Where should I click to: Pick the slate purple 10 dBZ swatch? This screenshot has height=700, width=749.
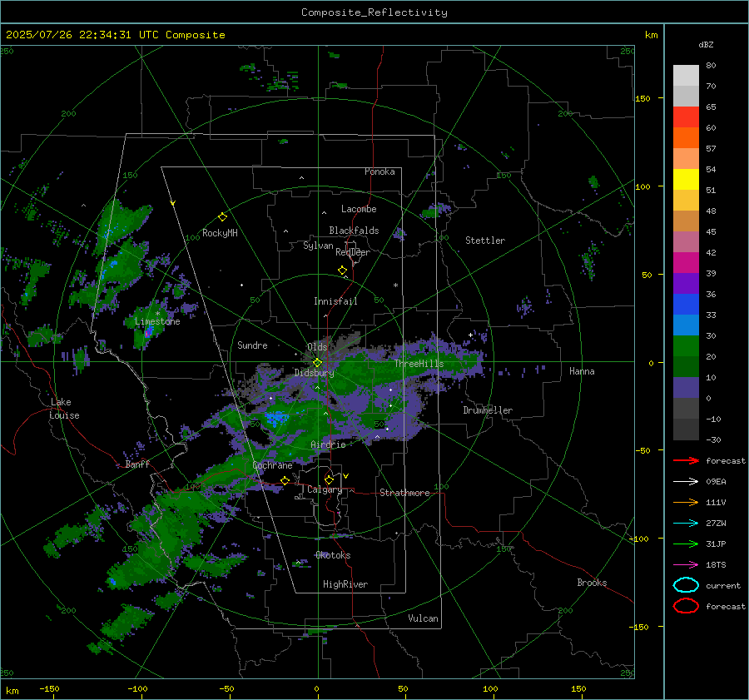(x=686, y=387)
